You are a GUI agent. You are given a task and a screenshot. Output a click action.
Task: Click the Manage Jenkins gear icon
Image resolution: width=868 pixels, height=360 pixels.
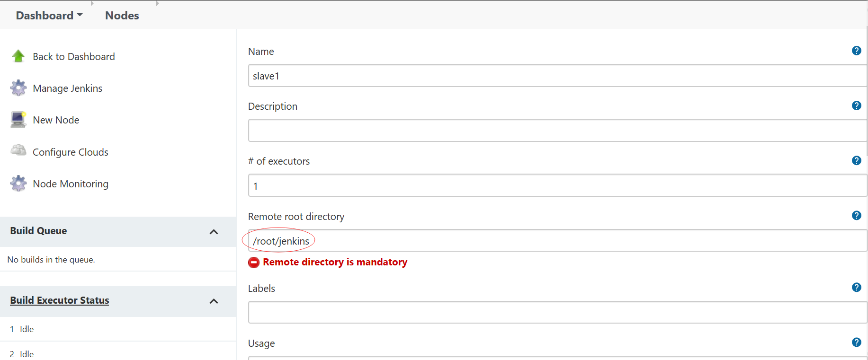(x=18, y=88)
